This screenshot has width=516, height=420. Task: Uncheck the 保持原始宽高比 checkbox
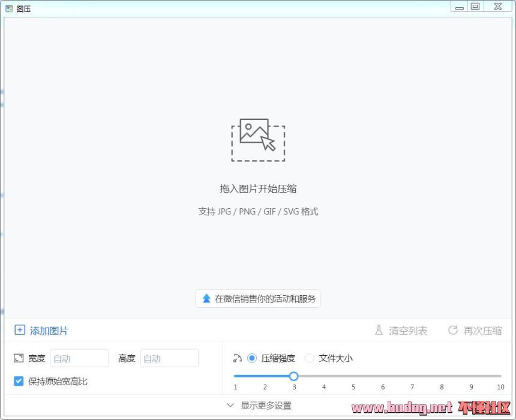point(19,381)
